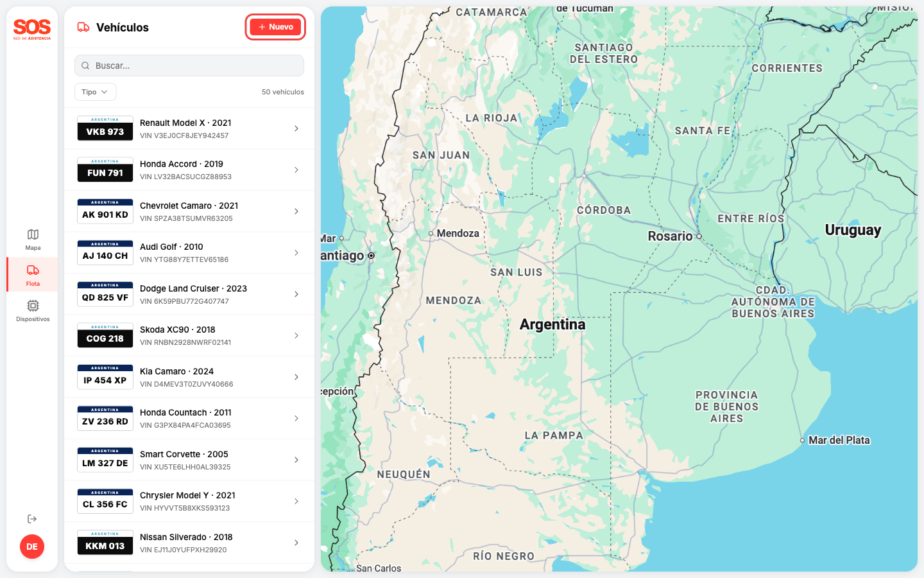The width and height of the screenshot is (924, 578).
Task: Click the Nuevo button to add a vehicle
Action: coord(275,27)
